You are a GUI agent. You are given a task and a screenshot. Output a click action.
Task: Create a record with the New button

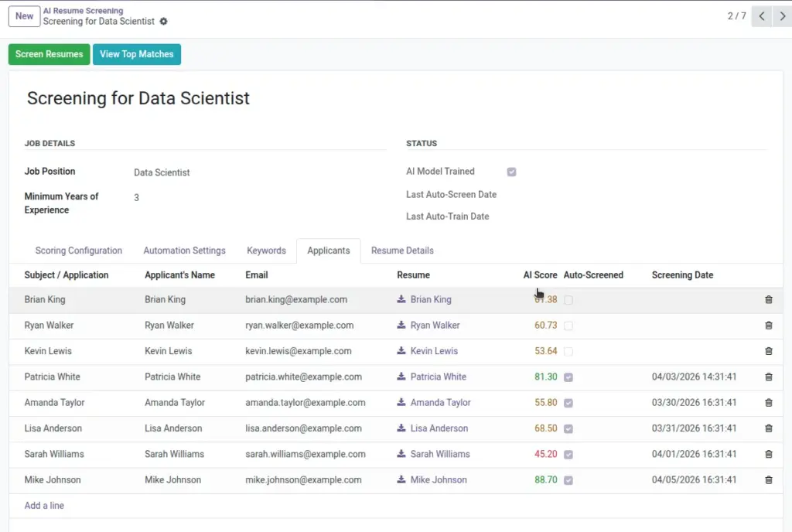pyautogui.click(x=24, y=16)
